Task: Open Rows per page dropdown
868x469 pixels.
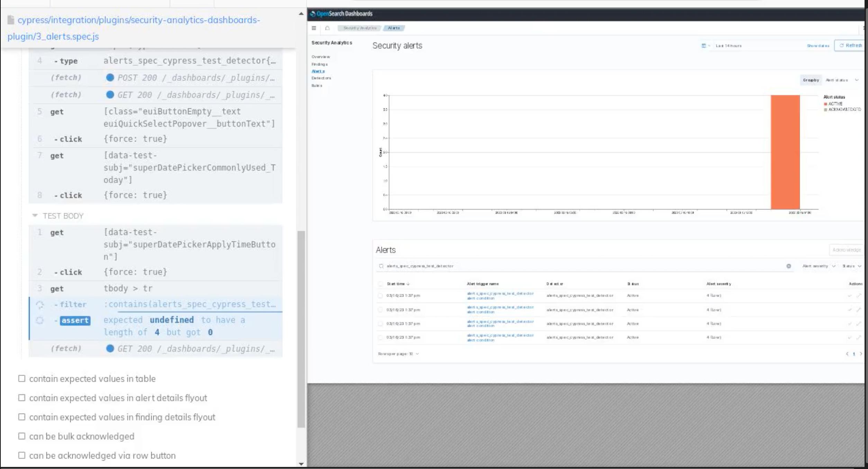Action: pos(398,354)
